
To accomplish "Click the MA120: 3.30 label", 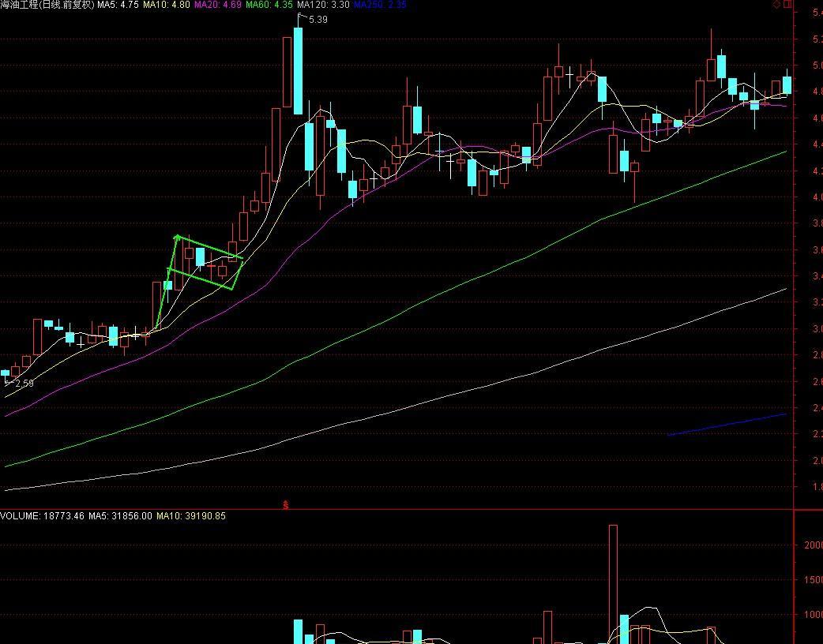I will tap(323, 5).
